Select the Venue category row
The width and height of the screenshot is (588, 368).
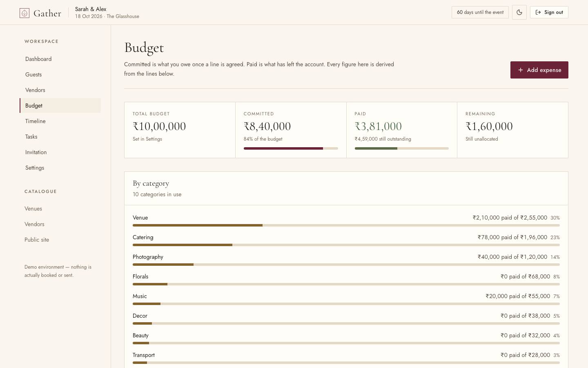346,221
